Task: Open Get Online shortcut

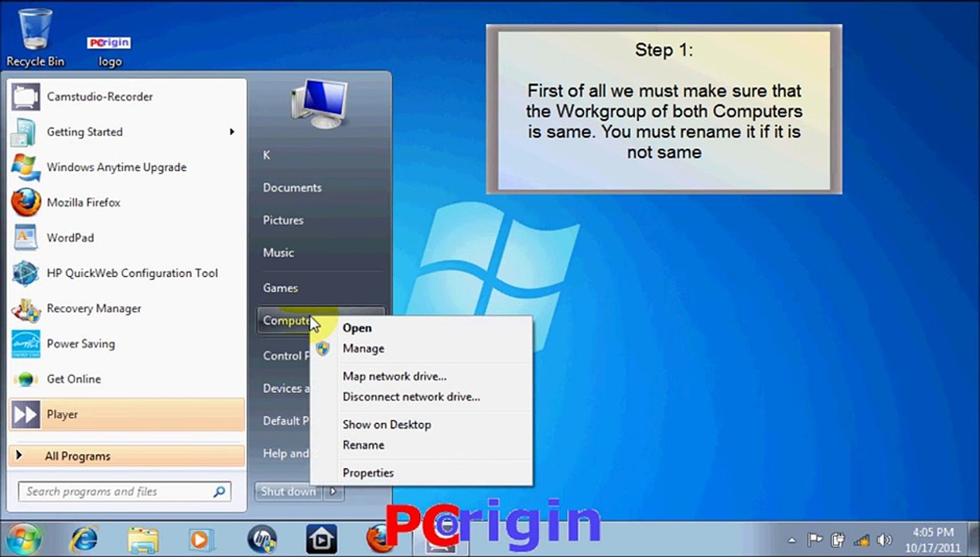Action: click(127, 379)
